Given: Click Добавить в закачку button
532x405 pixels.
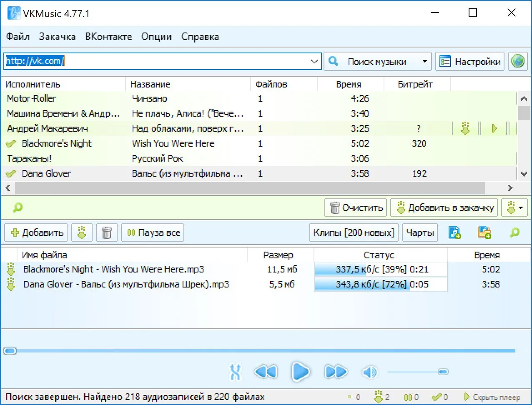Looking at the screenshot, I should point(444,207).
